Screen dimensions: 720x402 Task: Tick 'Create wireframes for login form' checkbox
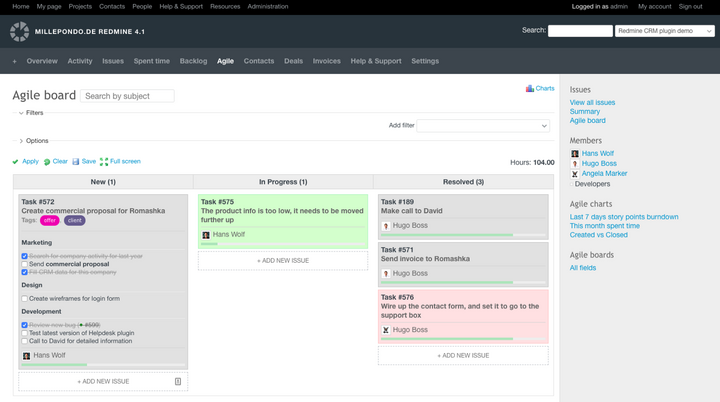25,298
